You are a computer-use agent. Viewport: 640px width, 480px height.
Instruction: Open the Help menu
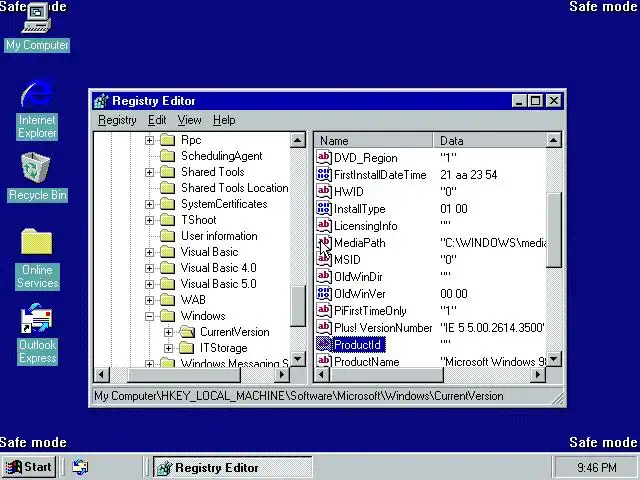click(x=224, y=120)
